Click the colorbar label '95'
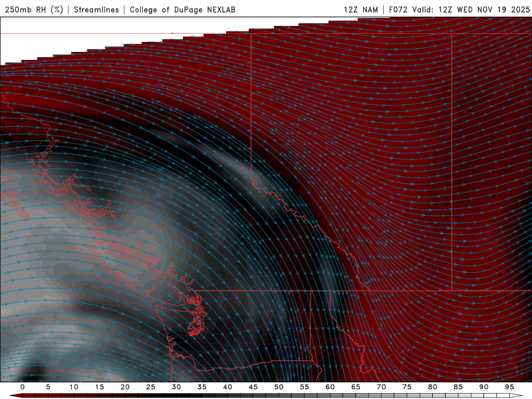Image resolution: width=532 pixels, height=399 pixels. click(x=509, y=387)
